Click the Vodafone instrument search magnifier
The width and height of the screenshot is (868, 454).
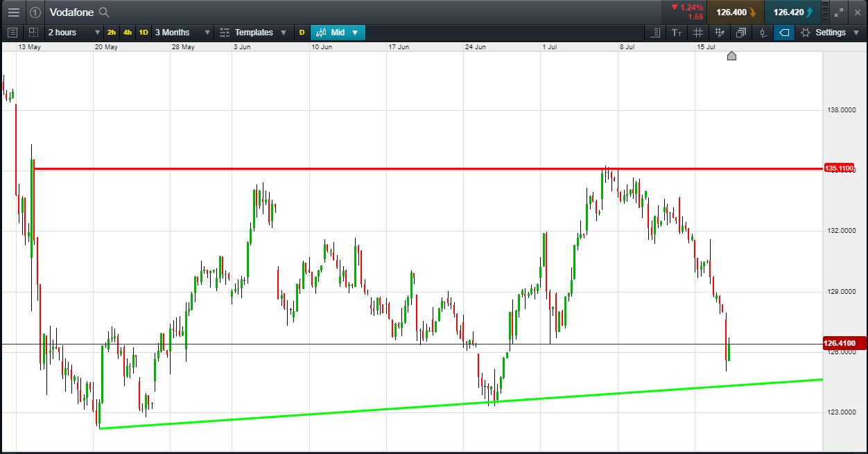104,12
